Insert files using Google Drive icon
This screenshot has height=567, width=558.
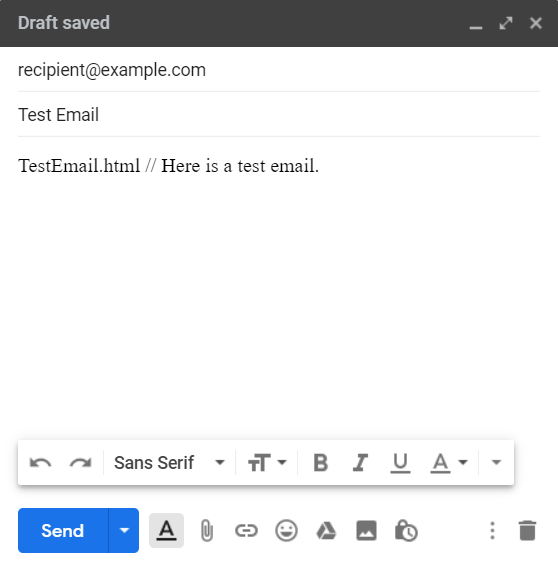326,531
